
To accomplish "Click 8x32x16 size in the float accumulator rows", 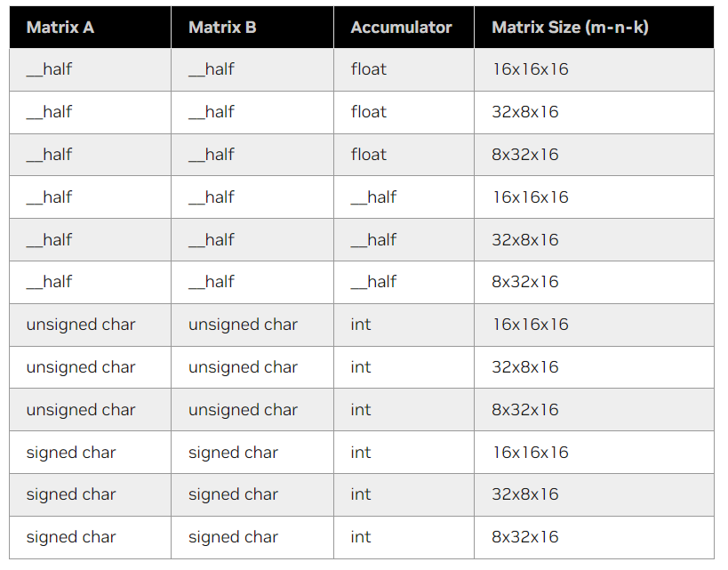I will coord(525,155).
